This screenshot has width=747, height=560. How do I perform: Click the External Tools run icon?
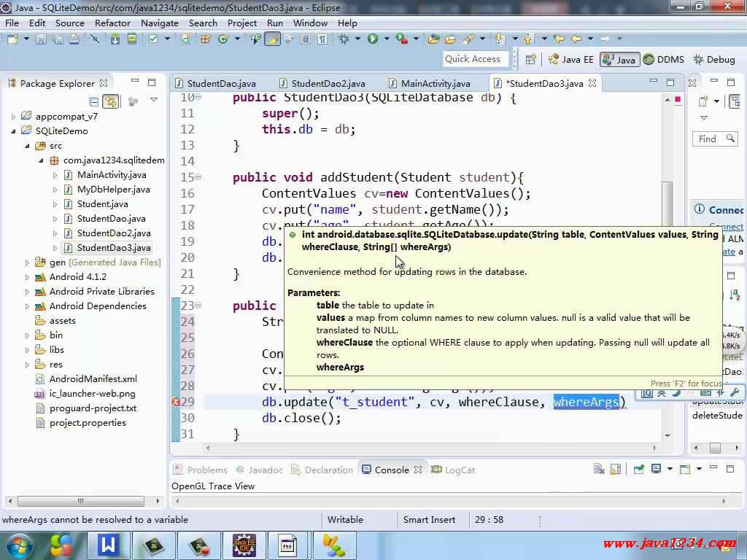coord(402,39)
